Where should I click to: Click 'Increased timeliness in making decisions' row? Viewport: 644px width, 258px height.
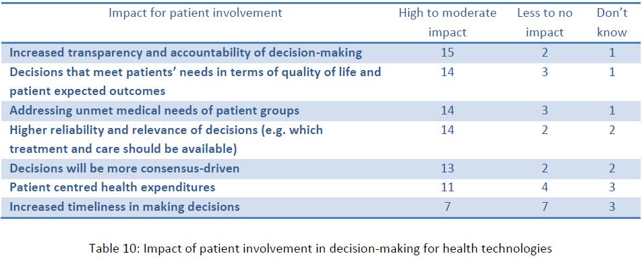320,207
